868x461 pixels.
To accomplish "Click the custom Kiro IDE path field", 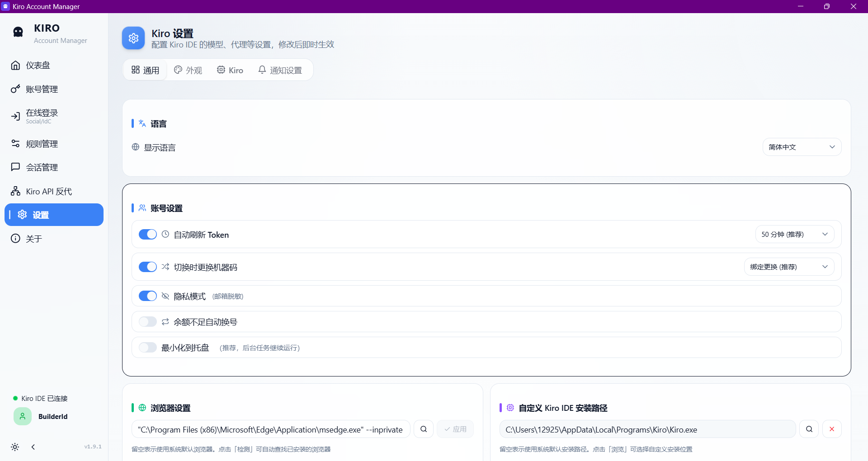I will (x=647, y=429).
